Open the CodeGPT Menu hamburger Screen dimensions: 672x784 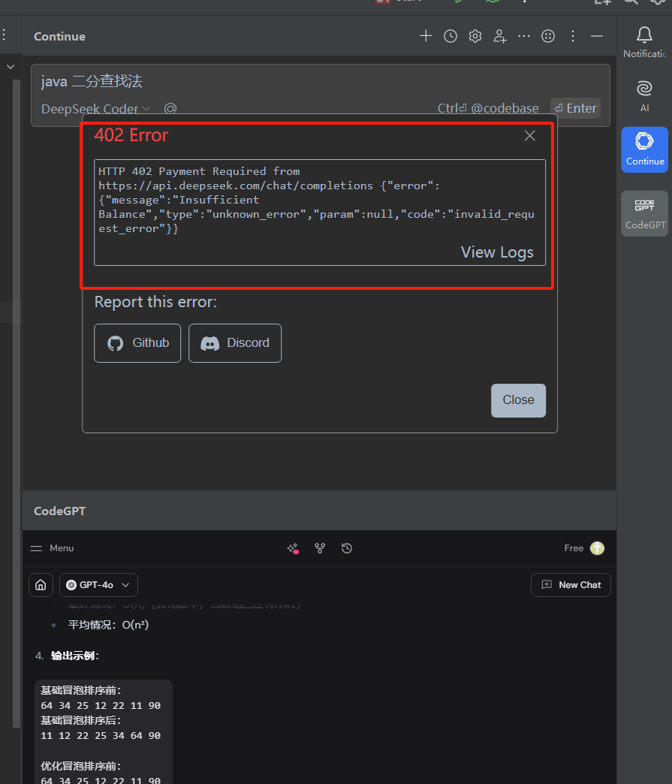pos(52,548)
